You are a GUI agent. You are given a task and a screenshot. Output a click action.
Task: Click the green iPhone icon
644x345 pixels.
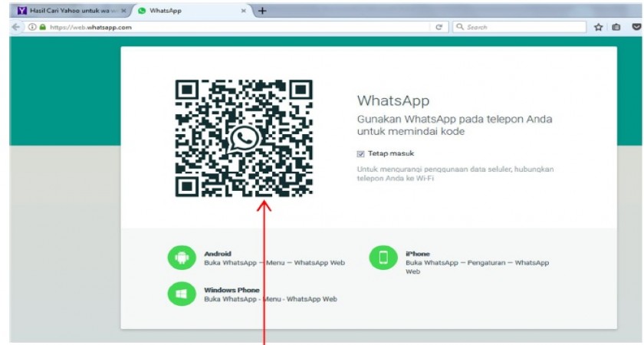(383, 258)
